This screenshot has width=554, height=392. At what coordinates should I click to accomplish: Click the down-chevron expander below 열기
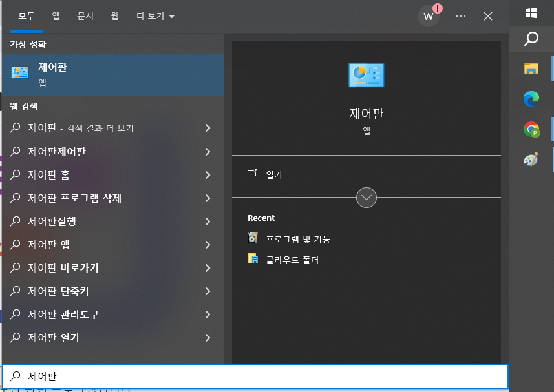pos(366,198)
